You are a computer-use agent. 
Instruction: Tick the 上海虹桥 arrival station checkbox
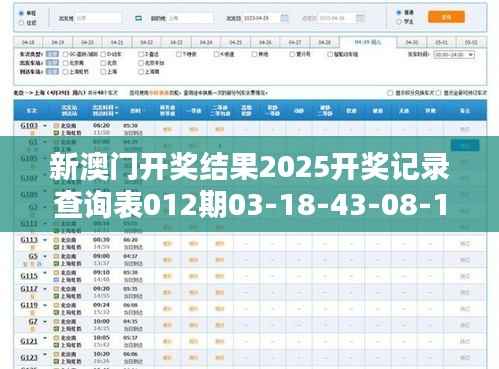tap(65, 72)
